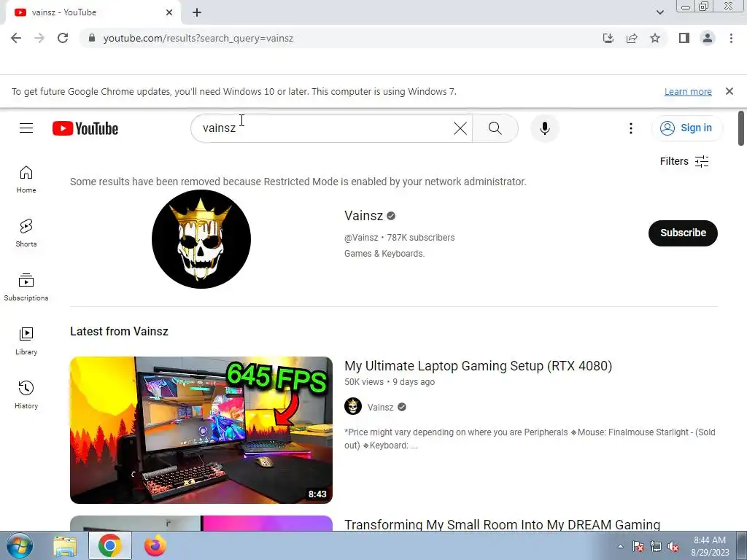This screenshot has width=747, height=560.
Task: Toggle the Chrome side panel
Action: click(x=684, y=38)
